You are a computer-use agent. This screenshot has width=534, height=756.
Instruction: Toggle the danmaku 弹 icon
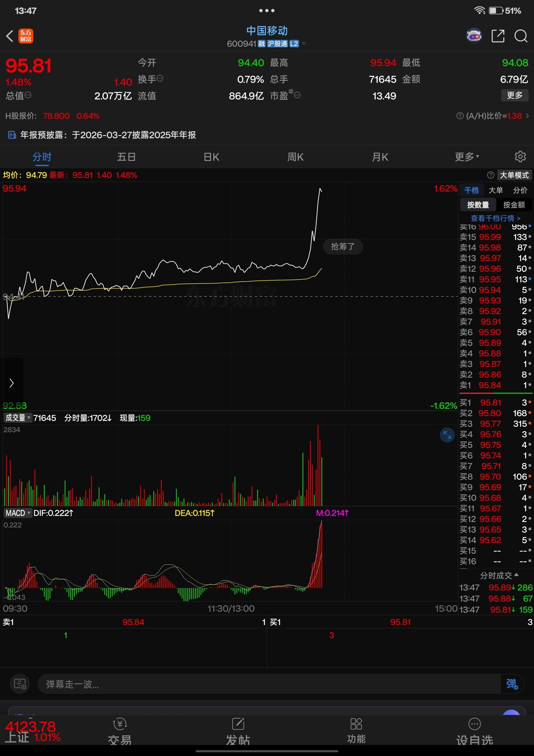tap(512, 684)
